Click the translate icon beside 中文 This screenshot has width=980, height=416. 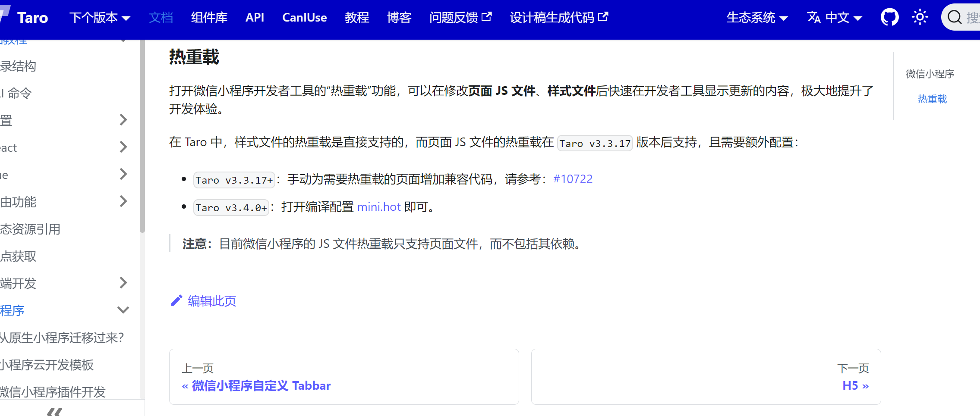[814, 18]
